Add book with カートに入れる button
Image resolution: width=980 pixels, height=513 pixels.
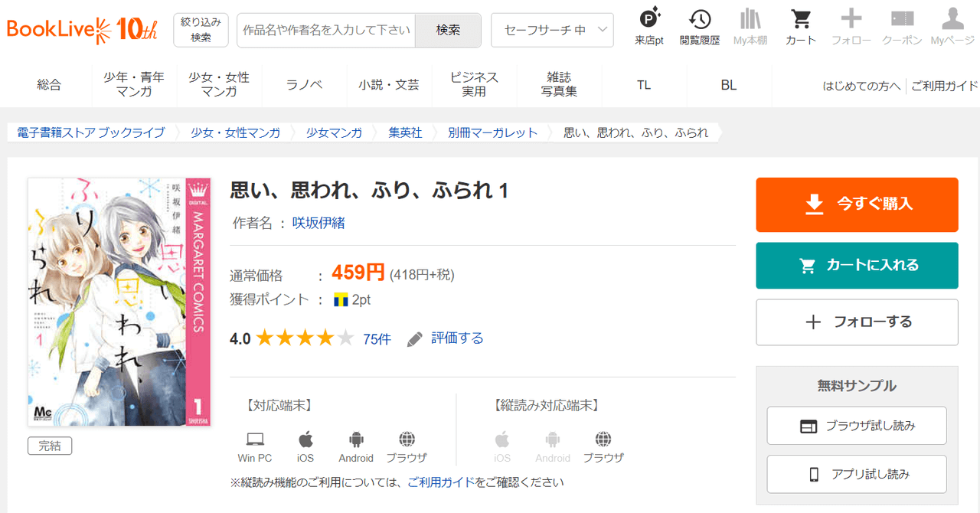857,266
